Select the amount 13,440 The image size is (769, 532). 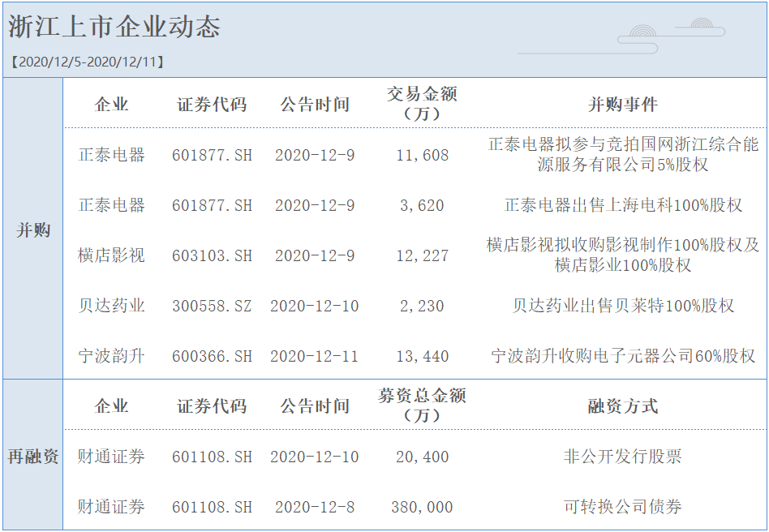(x=423, y=356)
